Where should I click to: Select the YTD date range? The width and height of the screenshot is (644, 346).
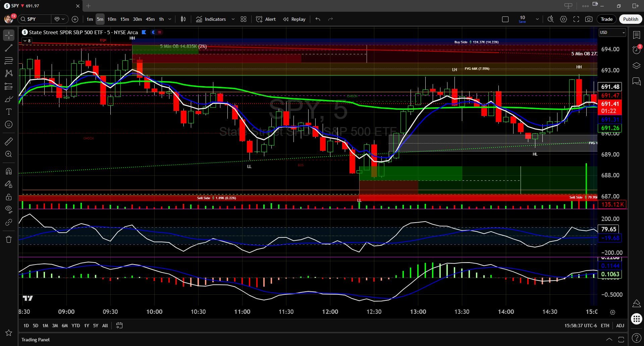click(75, 326)
